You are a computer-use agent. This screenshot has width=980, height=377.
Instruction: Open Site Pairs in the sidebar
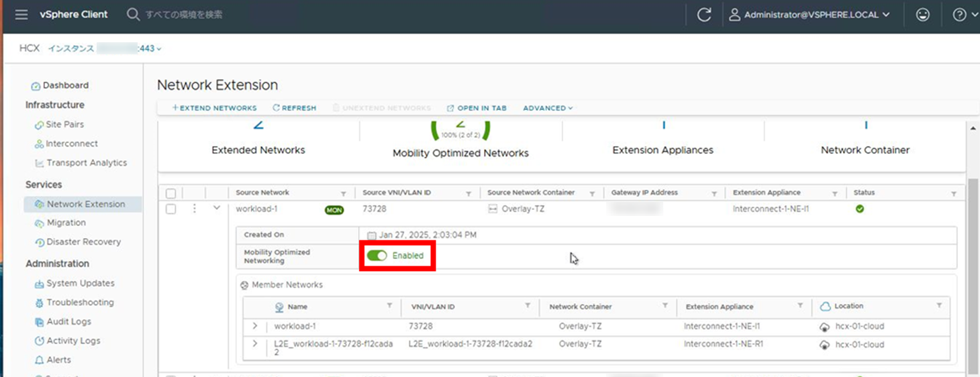[x=64, y=124]
